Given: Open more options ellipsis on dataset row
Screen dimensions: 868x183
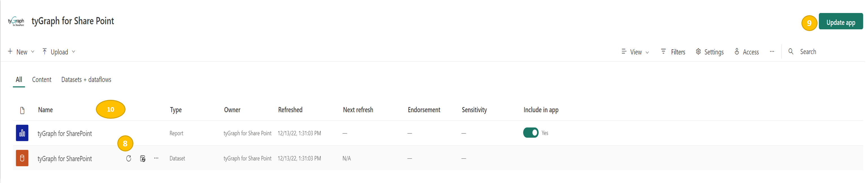Looking at the screenshot, I should (156, 158).
